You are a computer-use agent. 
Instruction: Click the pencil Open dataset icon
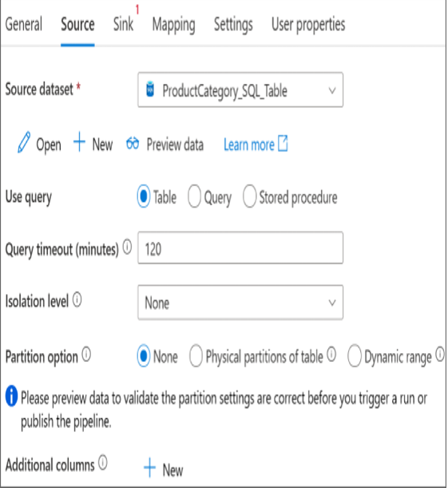tap(24, 142)
